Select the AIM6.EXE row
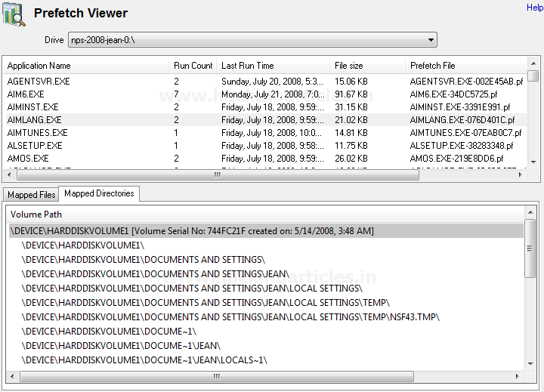 26,94
